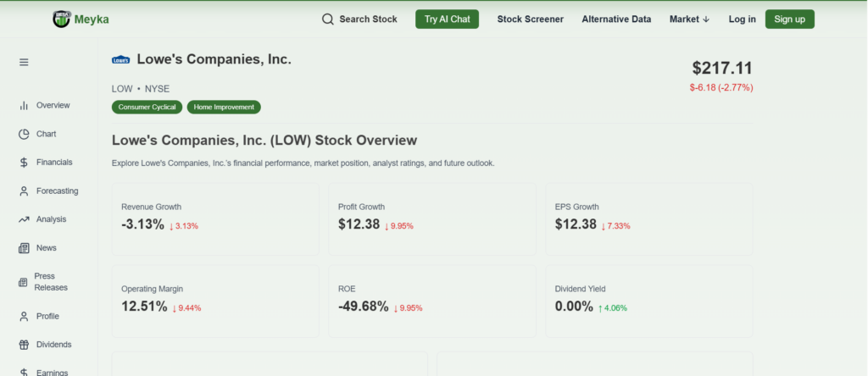The width and height of the screenshot is (868, 376).
Task: Click the Revenue Growth card
Action: pyautogui.click(x=215, y=219)
